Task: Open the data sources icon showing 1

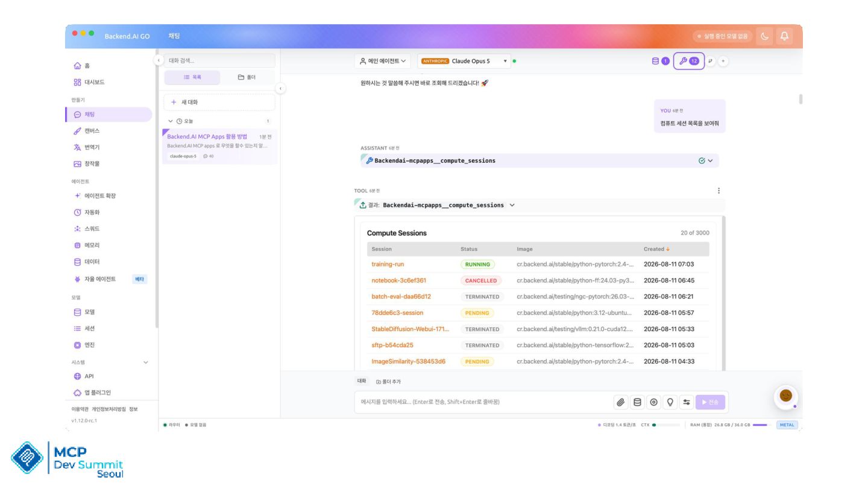Action: (661, 61)
